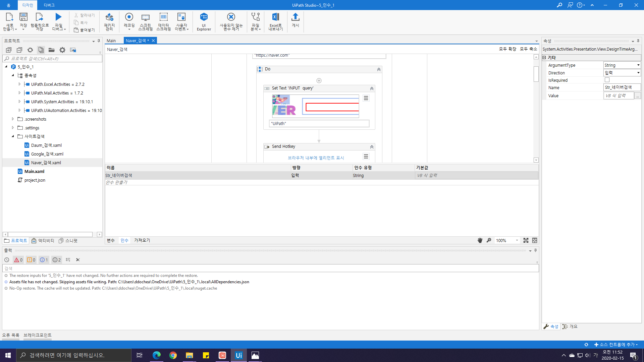Click project settings gear icon
Screen dimensions: 644x362
click(x=62, y=50)
